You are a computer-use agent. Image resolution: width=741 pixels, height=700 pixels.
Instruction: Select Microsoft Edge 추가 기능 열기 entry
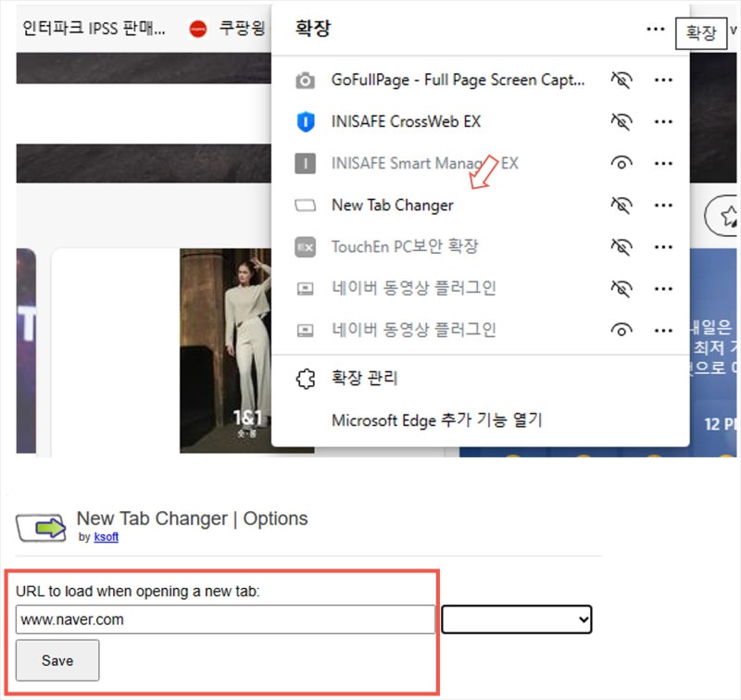437,419
